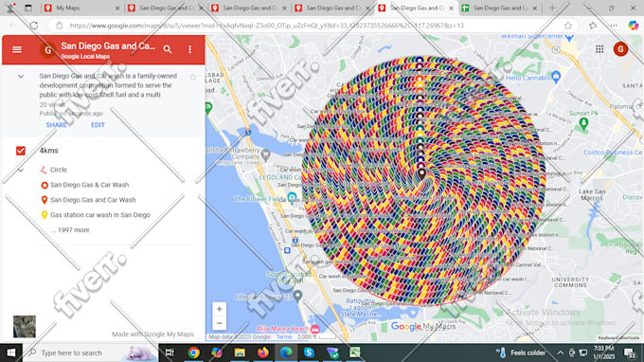Click the map owner G avatar in header
This screenshot has height=362, width=644.
[47, 50]
